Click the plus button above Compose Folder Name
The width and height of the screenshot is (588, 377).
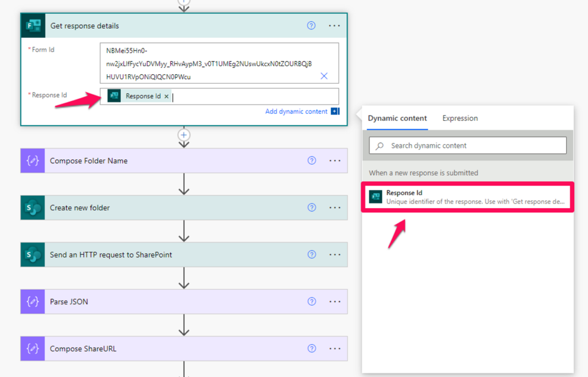pyautogui.click(x=183, y=135)
